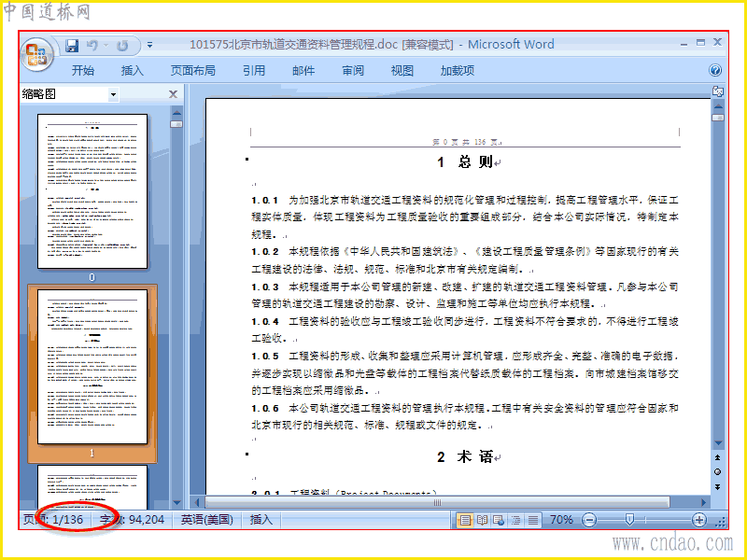Open the 页面布局 ribbon tab
747x560 pixels.
193,71
